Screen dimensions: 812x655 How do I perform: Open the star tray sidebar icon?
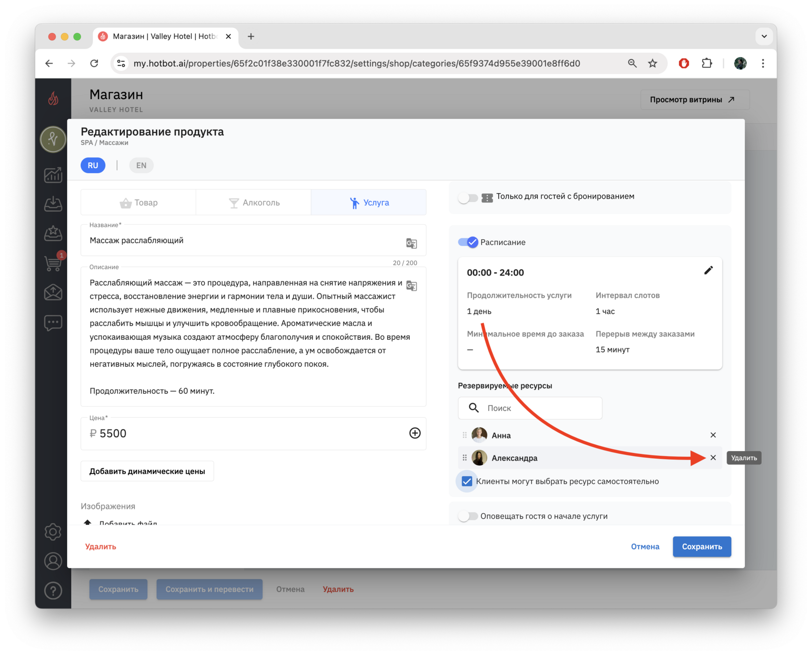click(53, 233)
